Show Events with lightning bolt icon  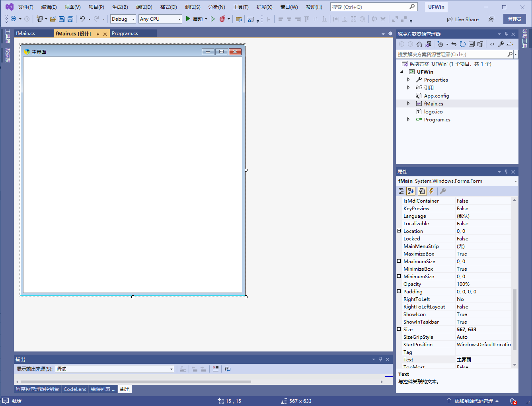[431, 191]
